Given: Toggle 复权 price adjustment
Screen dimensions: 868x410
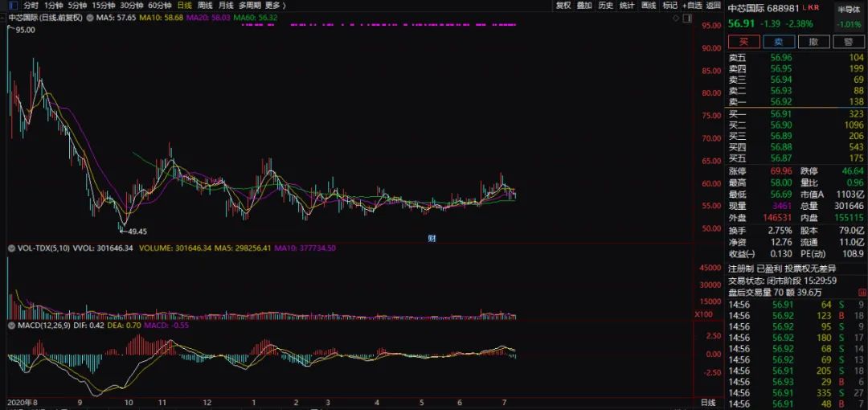Looking at the screenshot, I should [x=563, y=5].
